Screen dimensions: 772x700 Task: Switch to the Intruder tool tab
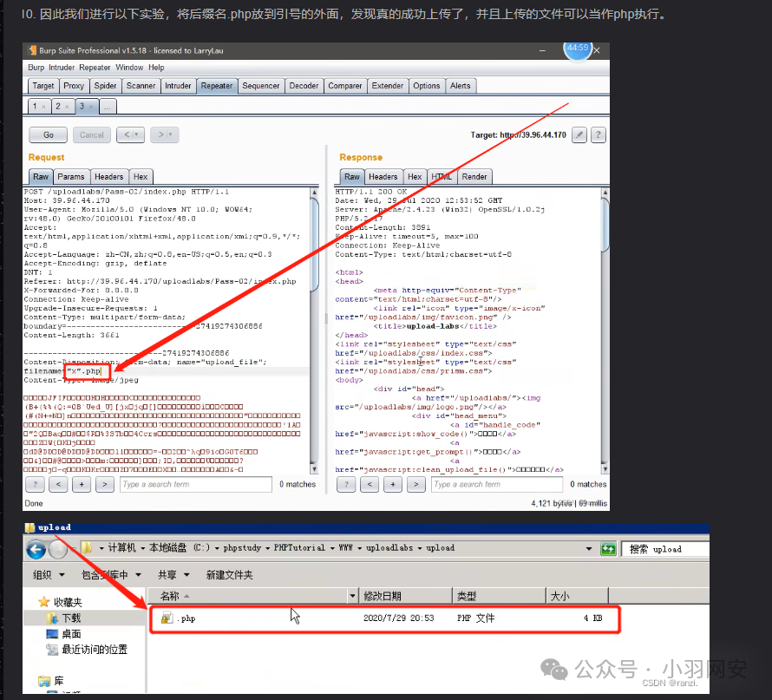(x=178, y=86)
